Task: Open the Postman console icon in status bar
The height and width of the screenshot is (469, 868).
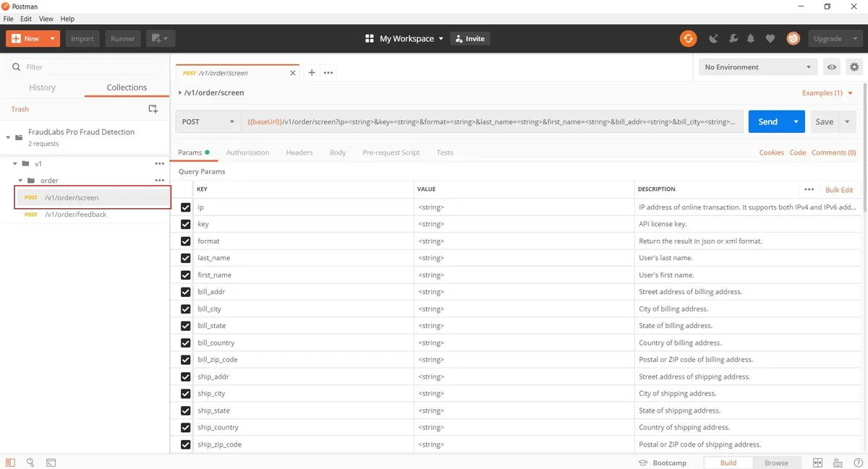Action: pyautogui.click(x=51, y=462)
